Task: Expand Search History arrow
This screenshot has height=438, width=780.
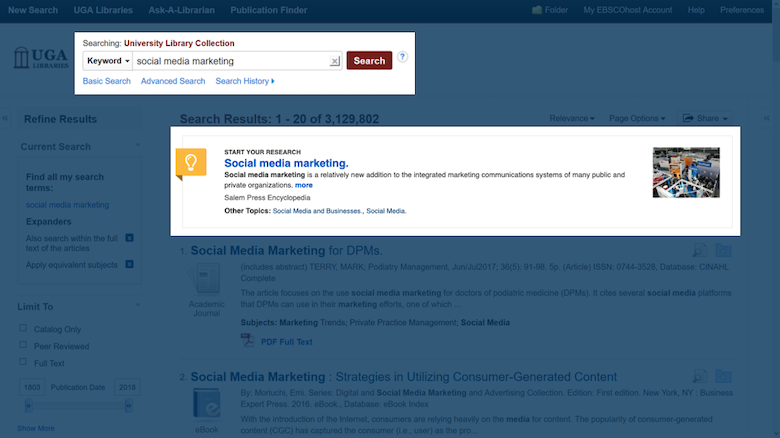Action: coord(273,81)
